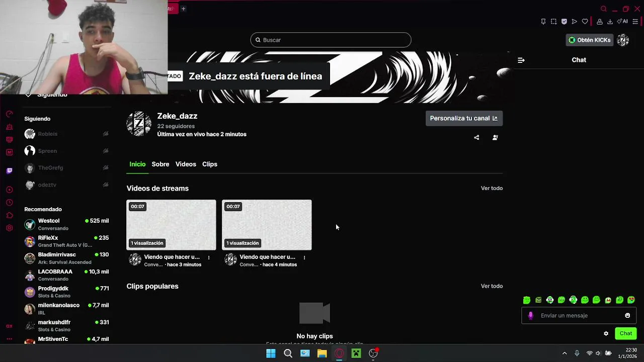
Task: Open Bladimirrivasc recommended channel
Action: click(x=66, y=258)
